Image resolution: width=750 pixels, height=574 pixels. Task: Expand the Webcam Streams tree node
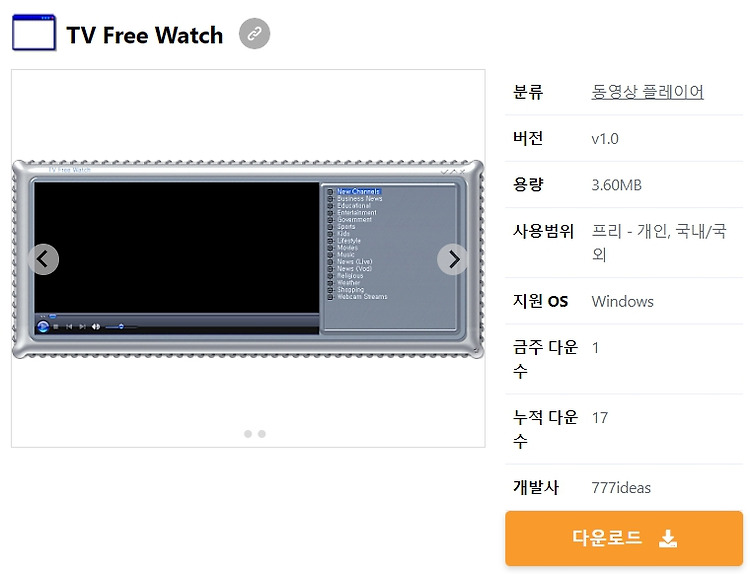[330, 297]
